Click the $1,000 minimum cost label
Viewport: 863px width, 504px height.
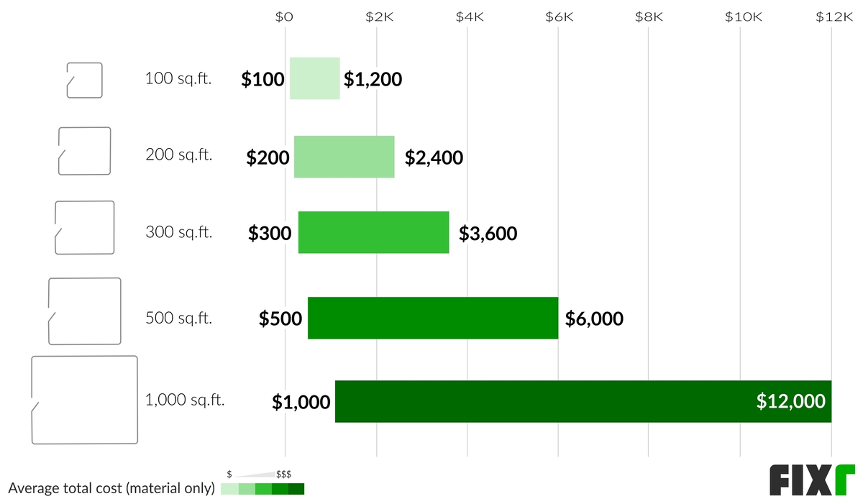click(x=301, y=403)
